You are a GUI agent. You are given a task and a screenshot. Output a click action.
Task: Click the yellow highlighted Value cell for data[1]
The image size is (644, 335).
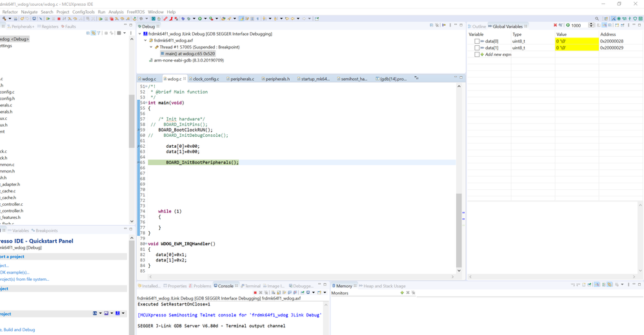(x=577, y=48)
